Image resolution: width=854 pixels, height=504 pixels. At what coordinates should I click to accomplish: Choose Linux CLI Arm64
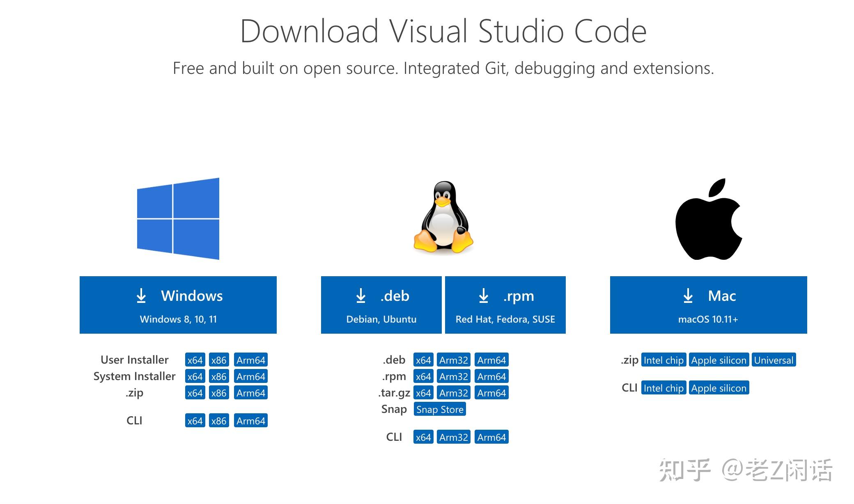click(491, 437)
